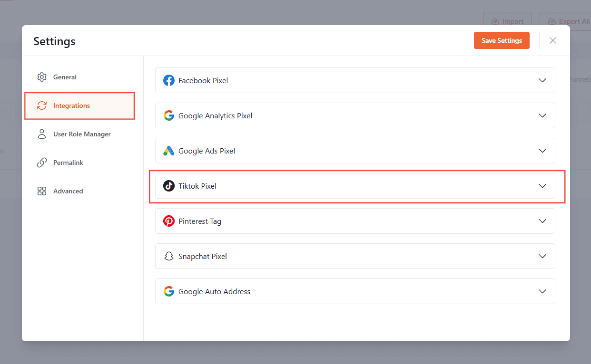The height and width of the screenshot is (364, 591).
Task: Expand the Tiktok Pixel section chevron
Action: tap(542, 186)
